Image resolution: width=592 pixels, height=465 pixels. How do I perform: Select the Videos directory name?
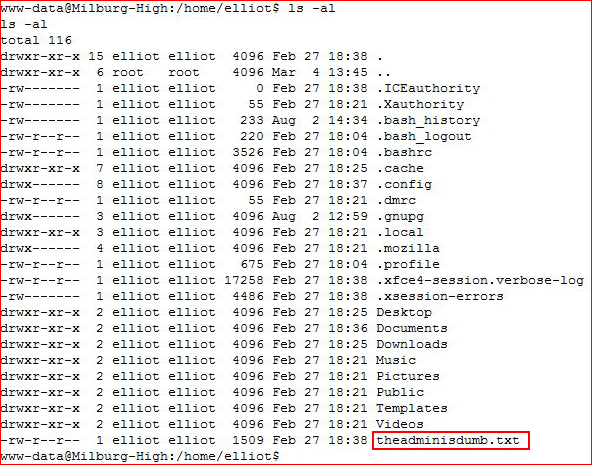coord(400,424)
